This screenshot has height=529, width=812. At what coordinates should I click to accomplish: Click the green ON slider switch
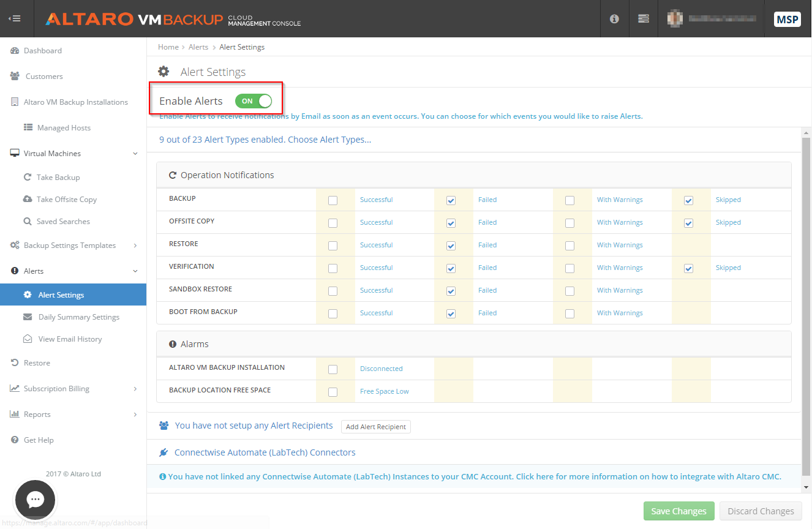[254, 101]
